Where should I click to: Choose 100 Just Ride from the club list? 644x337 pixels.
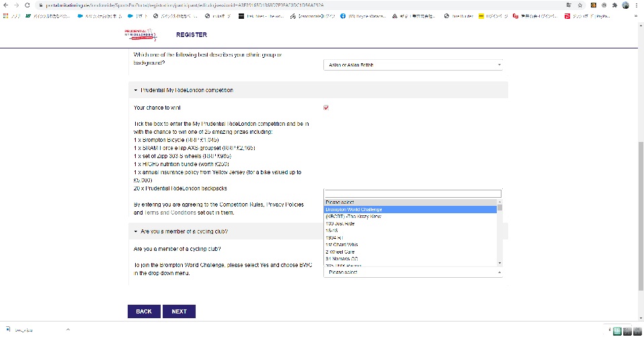pos(411,223)
